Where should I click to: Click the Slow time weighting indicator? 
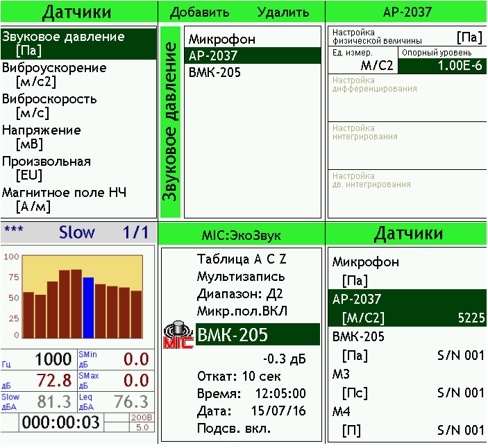[x=76, y=232]
